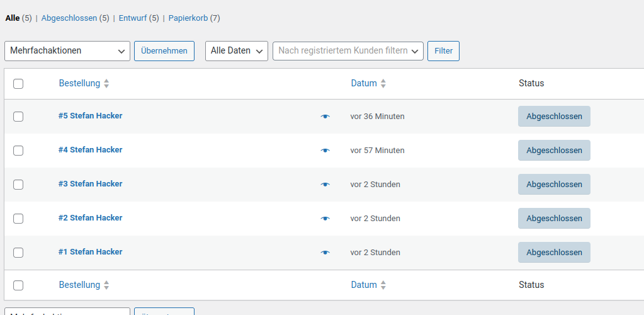Image resolution: width=644 pixels, height=315 pixels.
Task: Click the Filter button
Action: tap(443, 51)
